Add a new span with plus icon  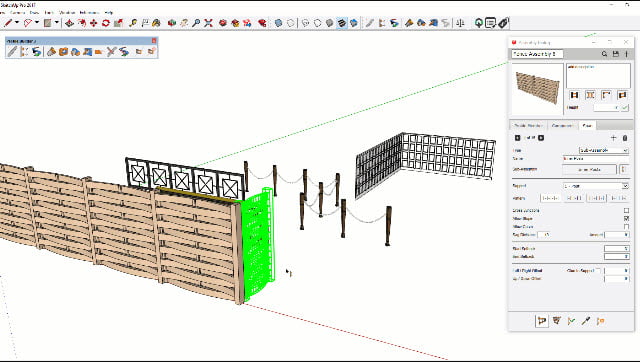pos(613,138)
